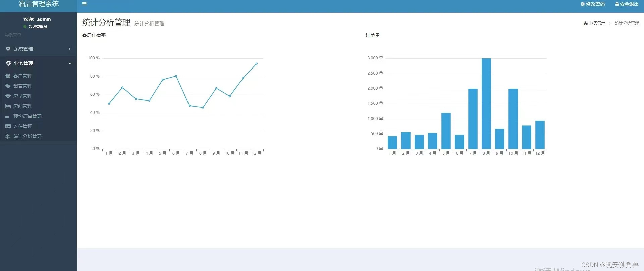Click the 10月 bar in the 订单量 chart
The width and height of the screenshot is (644, 271).
(513, 119)
